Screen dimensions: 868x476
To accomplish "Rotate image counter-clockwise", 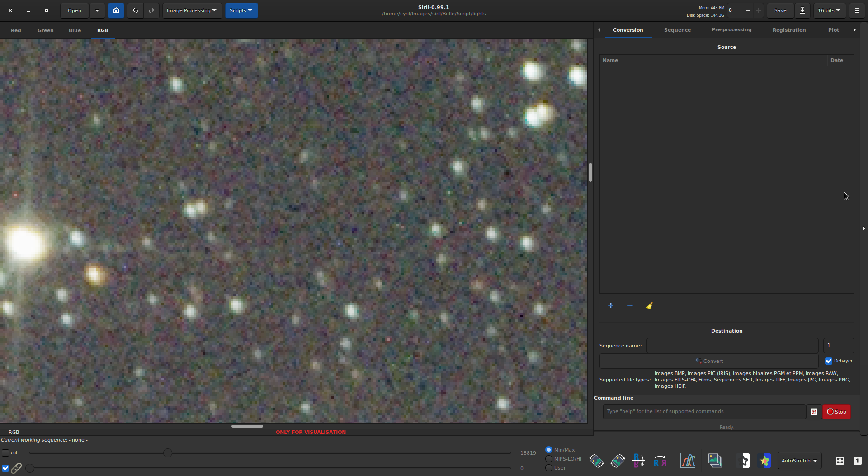I will 596,461.
